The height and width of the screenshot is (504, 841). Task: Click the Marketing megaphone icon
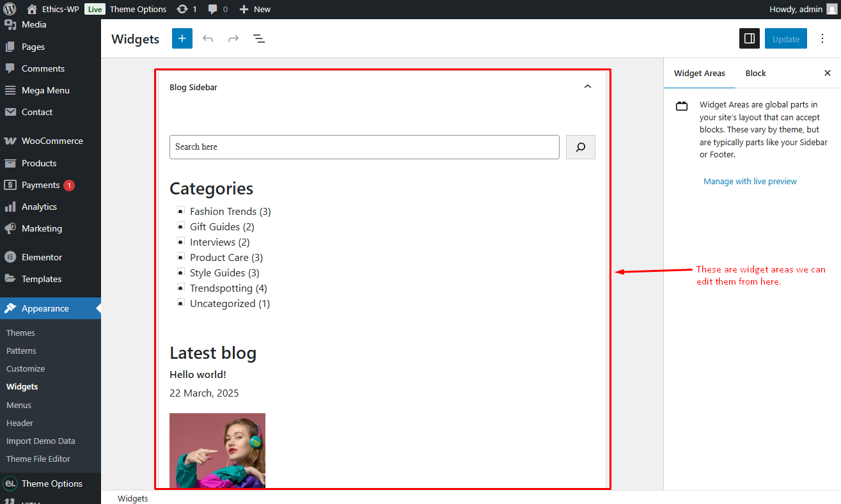pyautogui.click(x=10, y=228)
